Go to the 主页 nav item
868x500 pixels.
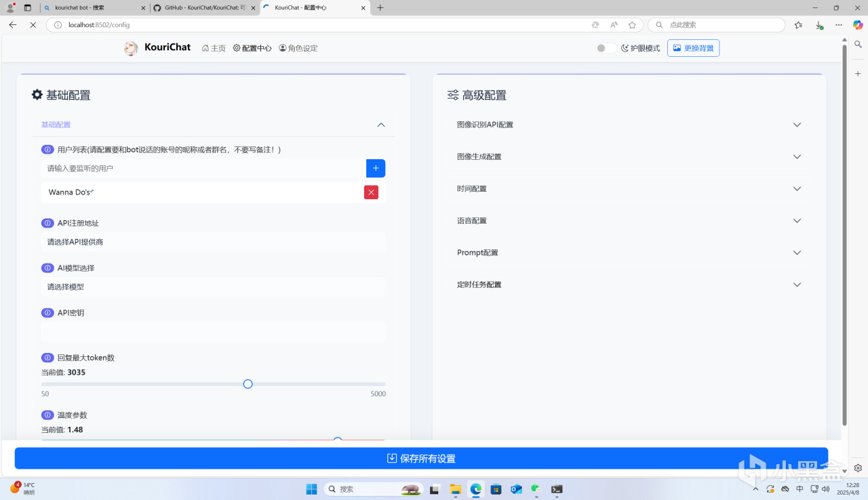(214, 48)
